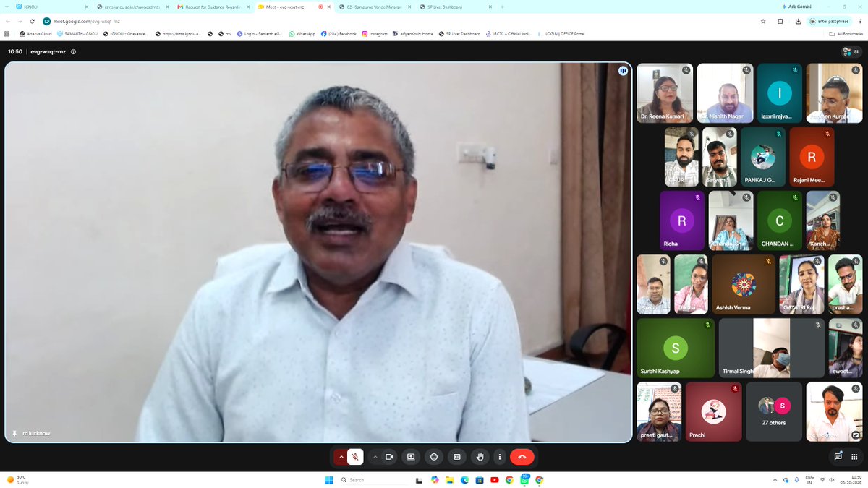
Task: Open meeting details info icon
Action: [74, 52]
